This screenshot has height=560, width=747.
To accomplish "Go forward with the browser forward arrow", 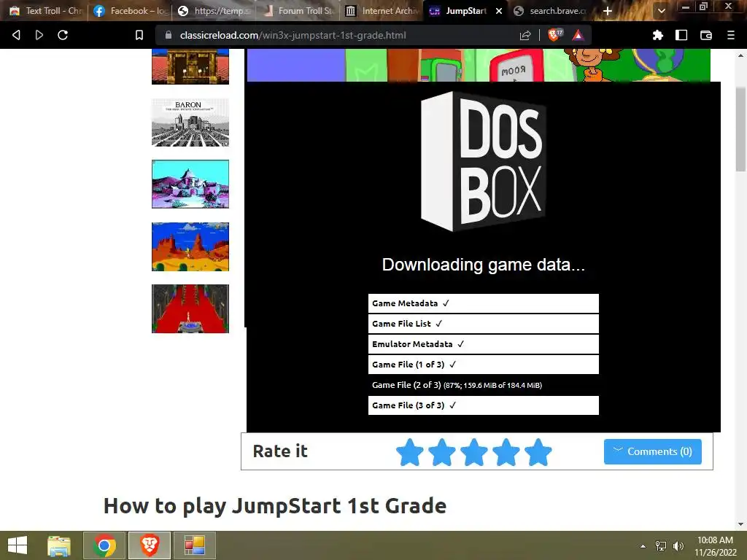I will click(x=39, y=35).
